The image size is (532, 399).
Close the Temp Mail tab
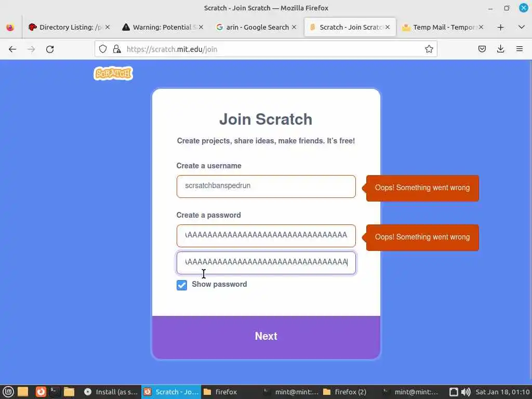(481, 27)
